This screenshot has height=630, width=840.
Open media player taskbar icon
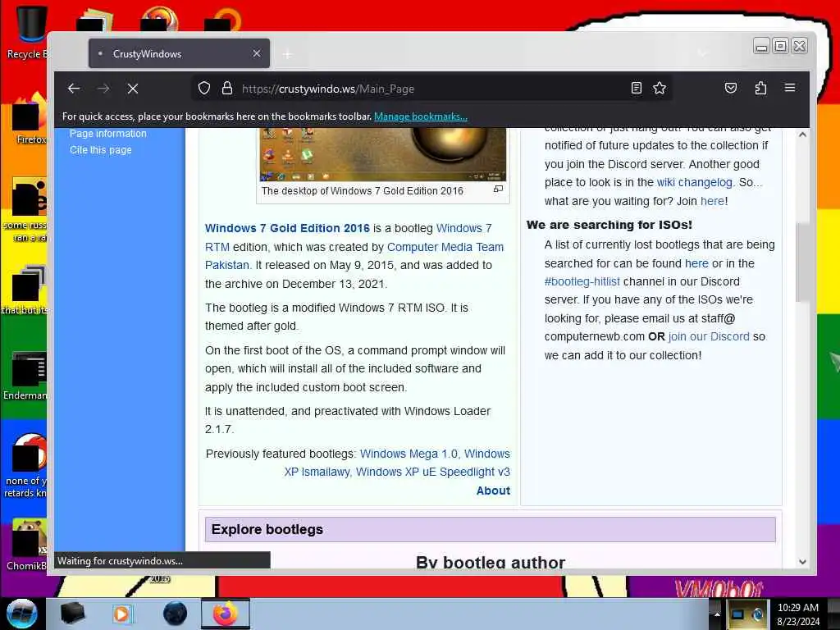tap(122, 614)
